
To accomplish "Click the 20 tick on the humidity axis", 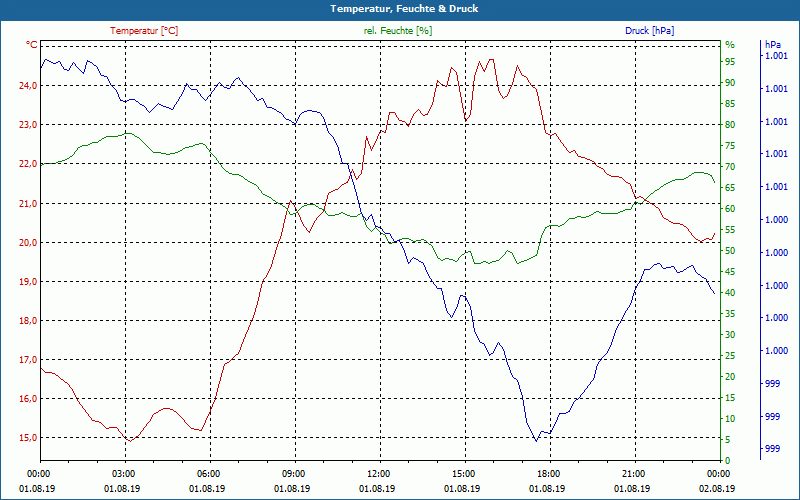I will click(x=730, y=377).
